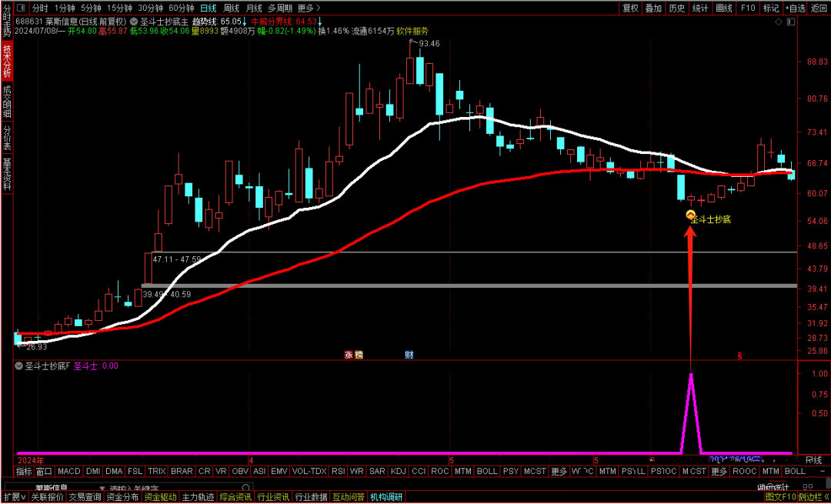Toggle the 叠加 overlay option
Screen dimensions: 831x504
653,8
